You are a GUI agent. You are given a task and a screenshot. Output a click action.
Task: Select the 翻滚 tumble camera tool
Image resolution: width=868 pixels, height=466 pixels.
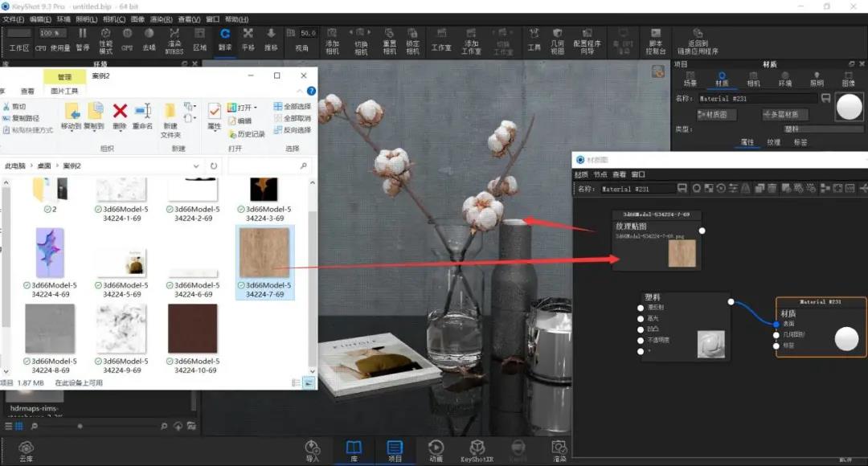[x=225, y=40]
